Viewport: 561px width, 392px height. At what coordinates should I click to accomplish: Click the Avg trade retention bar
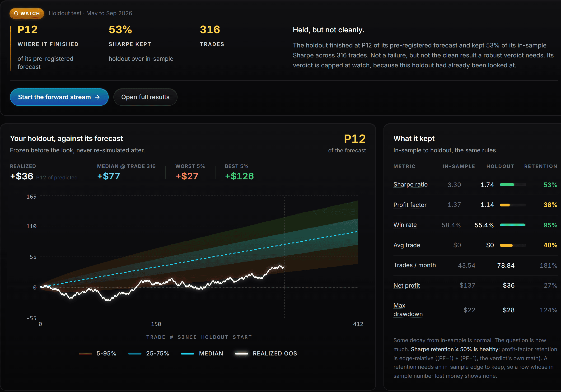point(513,245)
